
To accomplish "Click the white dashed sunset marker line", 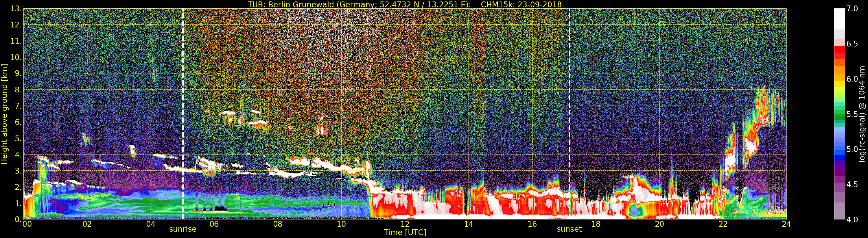I will point(570,114).
